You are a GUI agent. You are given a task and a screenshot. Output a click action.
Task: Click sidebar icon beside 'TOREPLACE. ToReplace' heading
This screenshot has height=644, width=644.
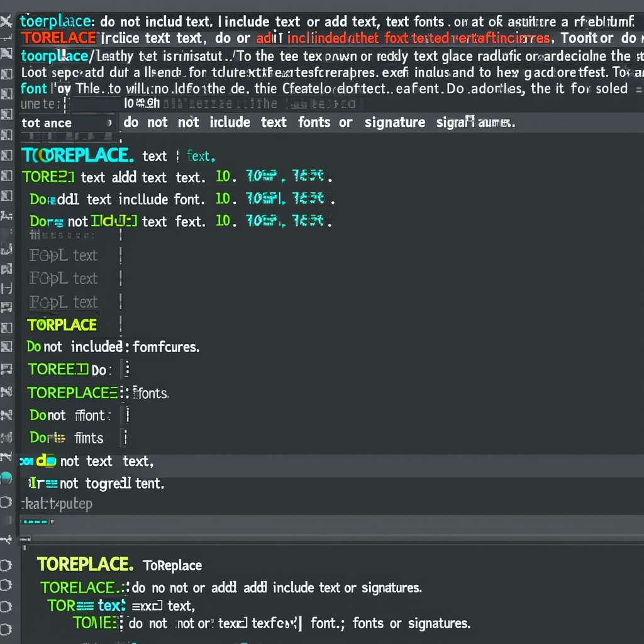point(6,564)
